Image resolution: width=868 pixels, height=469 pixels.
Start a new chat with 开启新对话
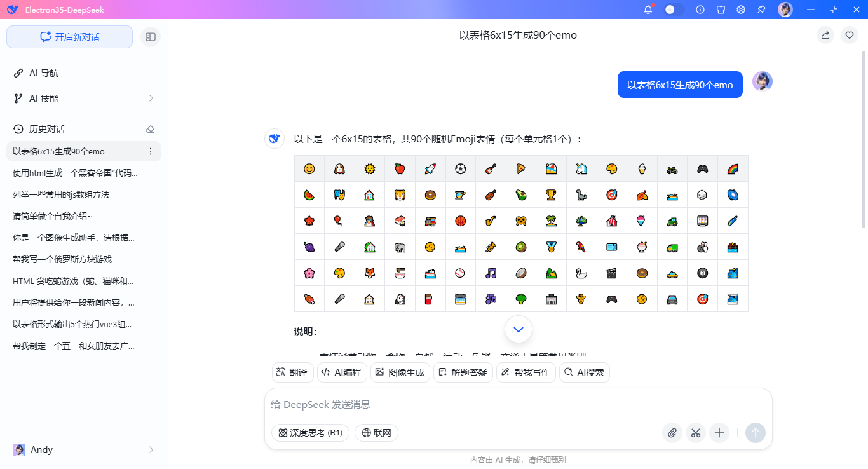pyautogui.click(x=69, y=37)
